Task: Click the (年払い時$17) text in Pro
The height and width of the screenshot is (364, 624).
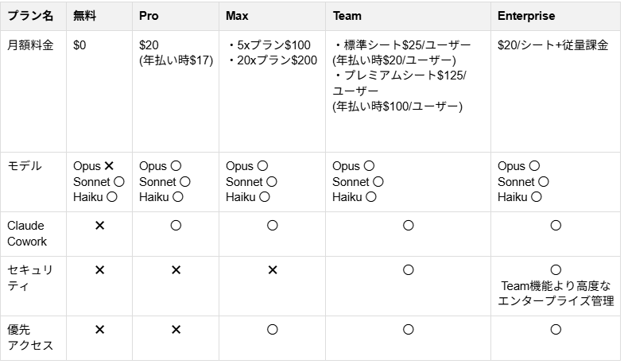Action: (176, 60)
